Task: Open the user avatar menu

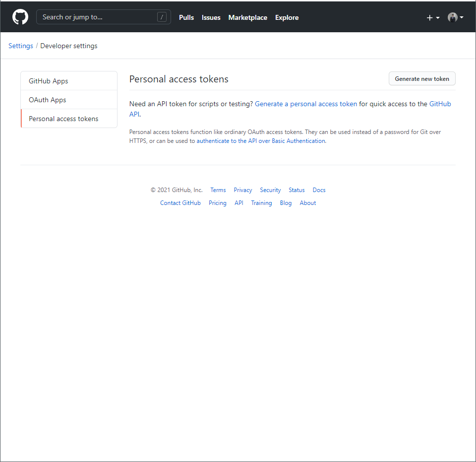Action: 455,17
